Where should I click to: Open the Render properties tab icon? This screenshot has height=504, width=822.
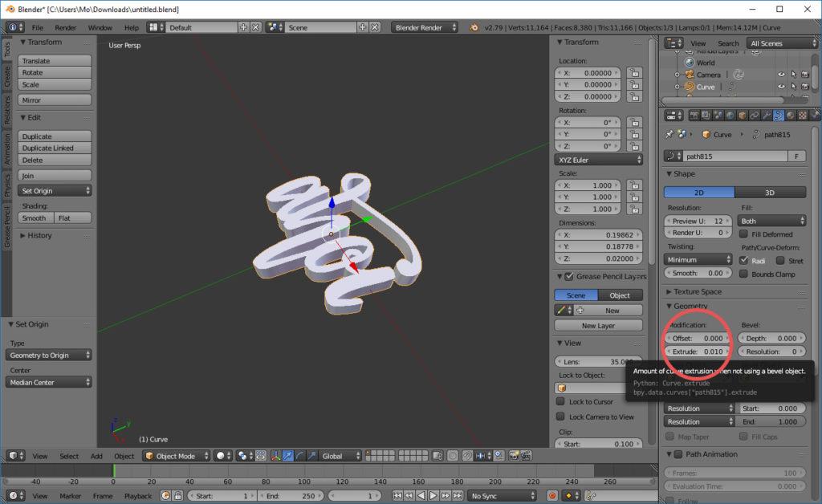coord(694,116)
